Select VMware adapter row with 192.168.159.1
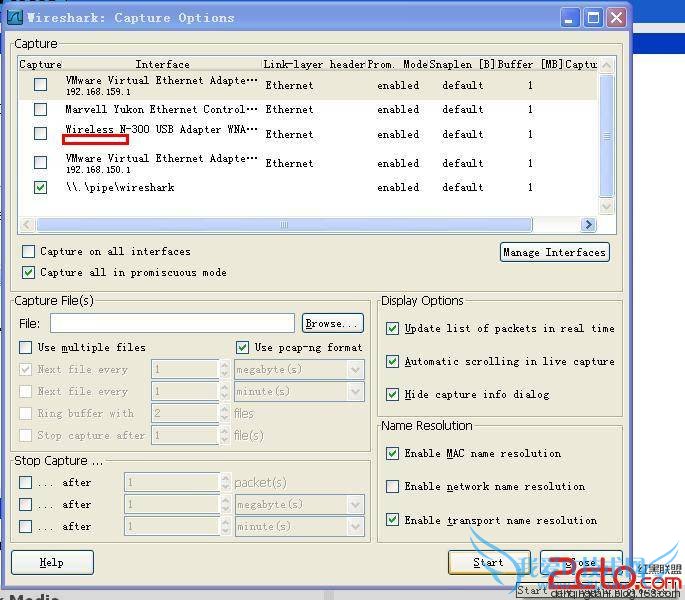This screenshot has height=600, width=685. pyautogui.click(x=308, y=85)
